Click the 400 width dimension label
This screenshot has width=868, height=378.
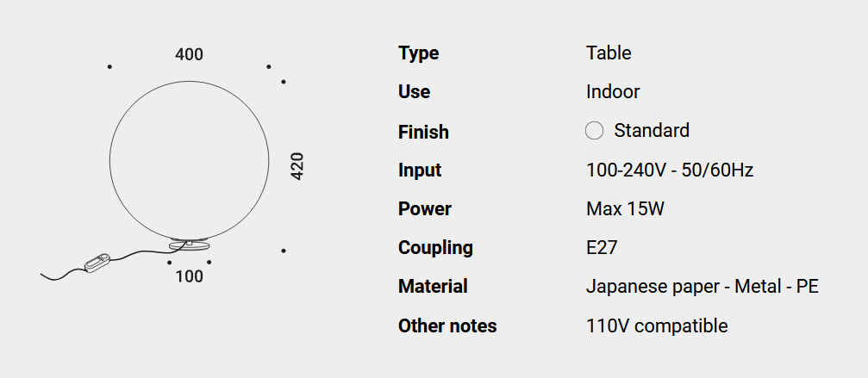tap(190, 55)
